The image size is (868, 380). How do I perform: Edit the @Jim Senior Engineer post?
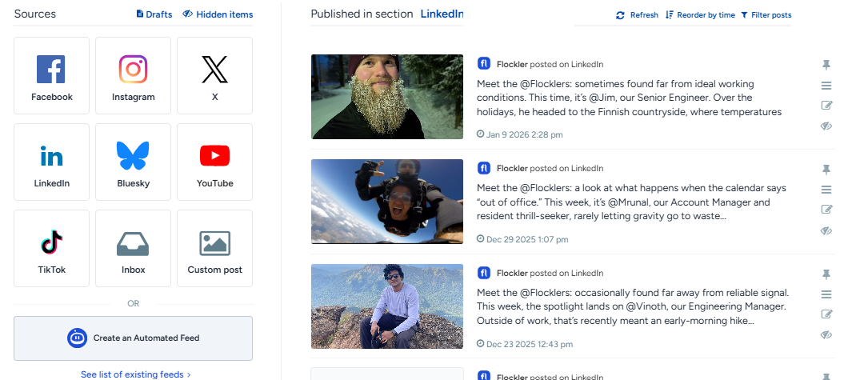pyautogui.click(x=826, y=106)
